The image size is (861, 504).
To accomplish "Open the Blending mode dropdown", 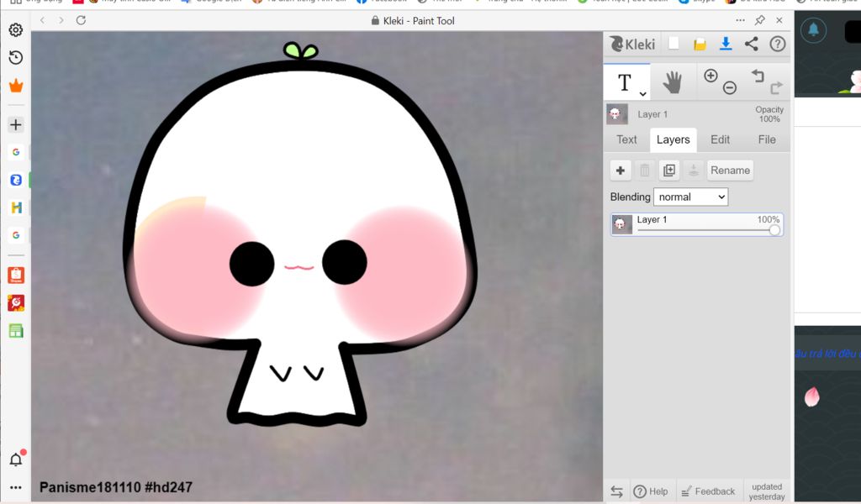I will (691, 197).
